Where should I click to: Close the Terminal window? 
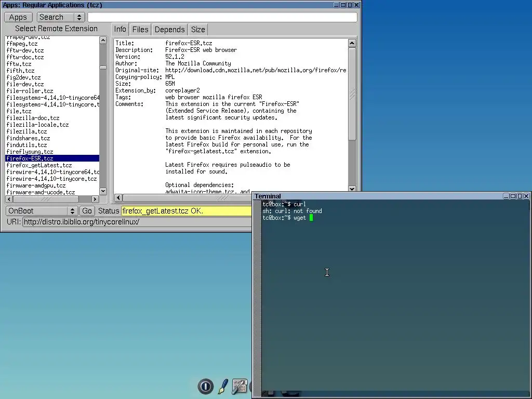526,196
